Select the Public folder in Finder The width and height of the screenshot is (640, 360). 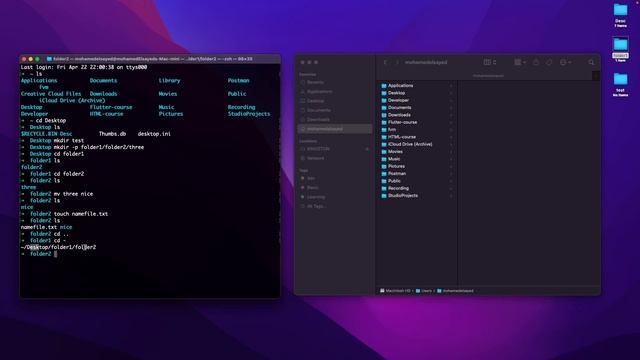coord(416,181)
